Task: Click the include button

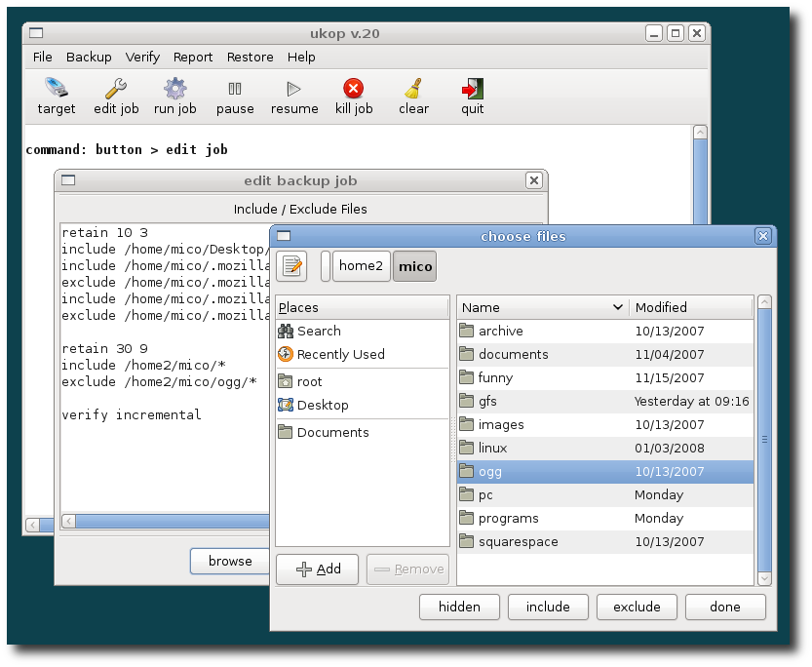Action: pos(548,607)
